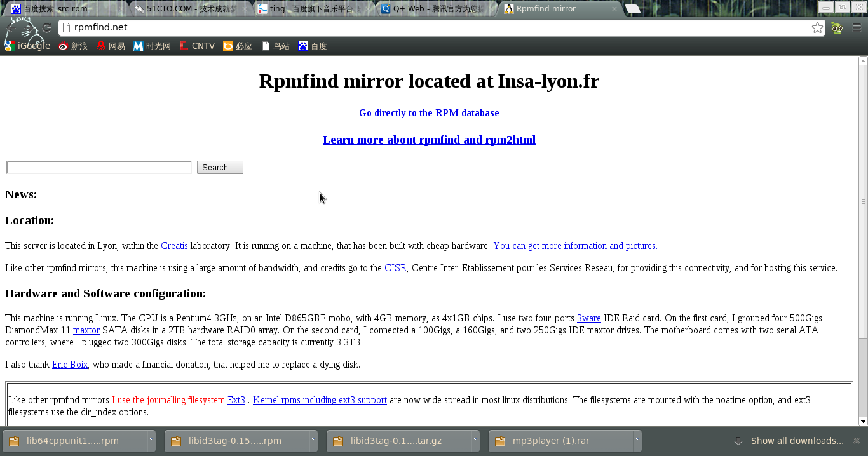Click the page scrollbar up arrow
Image resolution: width=868 pixels, height=456 pixels.
pyautogui.click(x=862, y=61)
